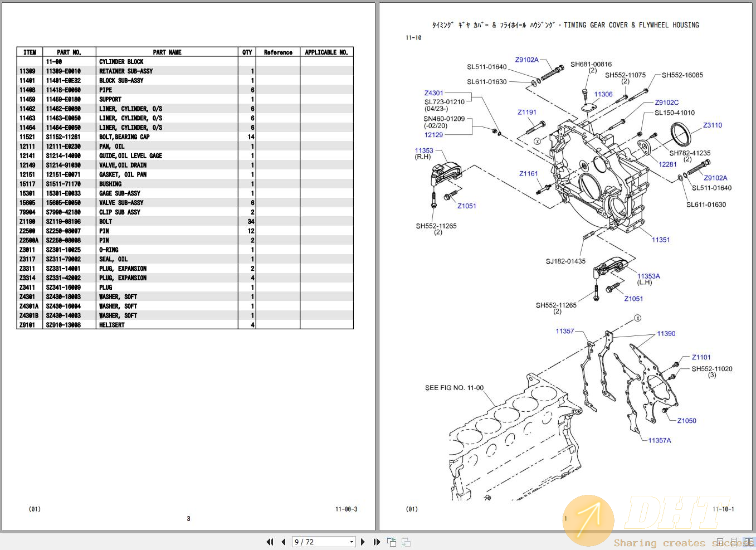The image size is (756, 550).
Task: Go to the previous page
Action: (284, 542)
